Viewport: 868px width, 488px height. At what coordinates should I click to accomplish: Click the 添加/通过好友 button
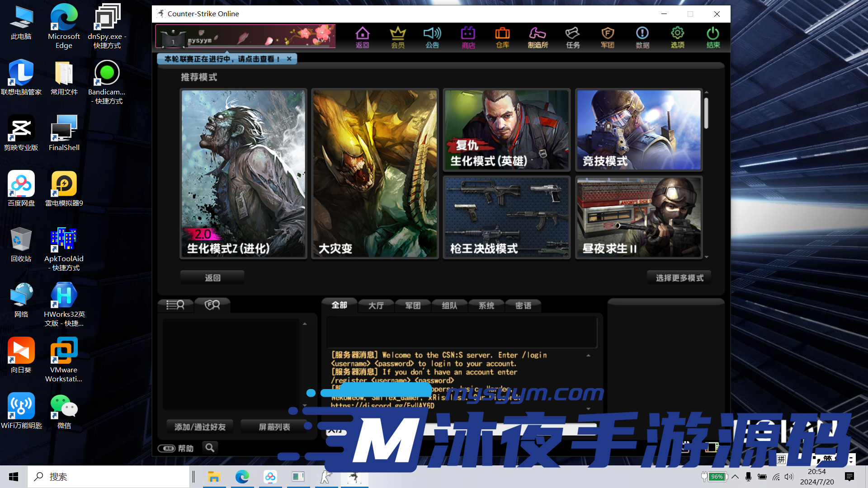[199, 426]
